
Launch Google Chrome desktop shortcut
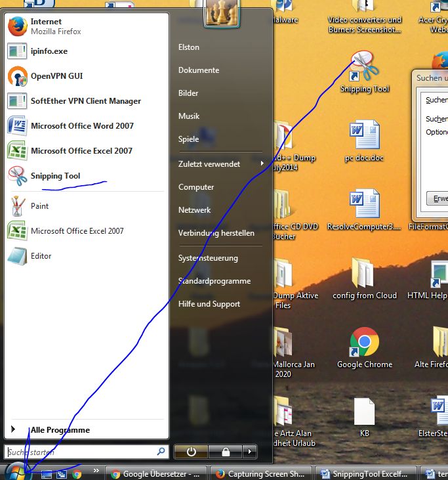pyautogui.click(x=364, y=347)
